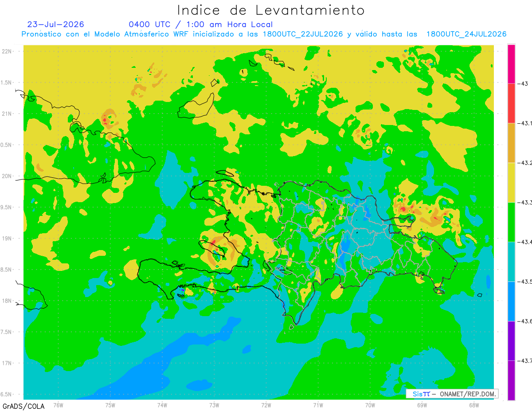Click the magenta swatch atop the color bar
The width and height of the screenshot is (532, 411).
pyautogui.click(x=511, y=64)
